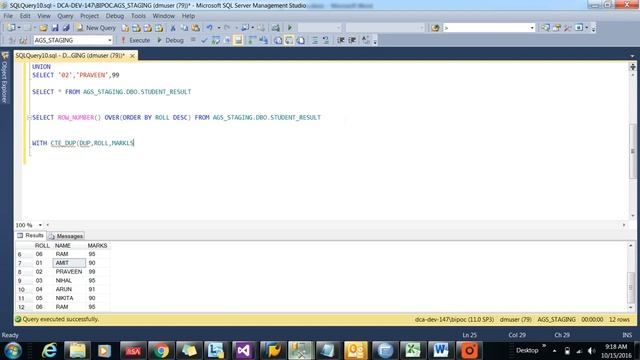Click the Uncomment selected lines icon
The image size is (640, 360).
[x=326, y=40]
